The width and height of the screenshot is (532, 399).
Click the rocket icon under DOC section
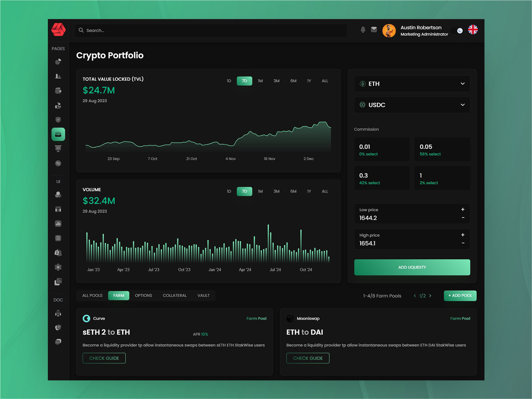click(58, 313)
